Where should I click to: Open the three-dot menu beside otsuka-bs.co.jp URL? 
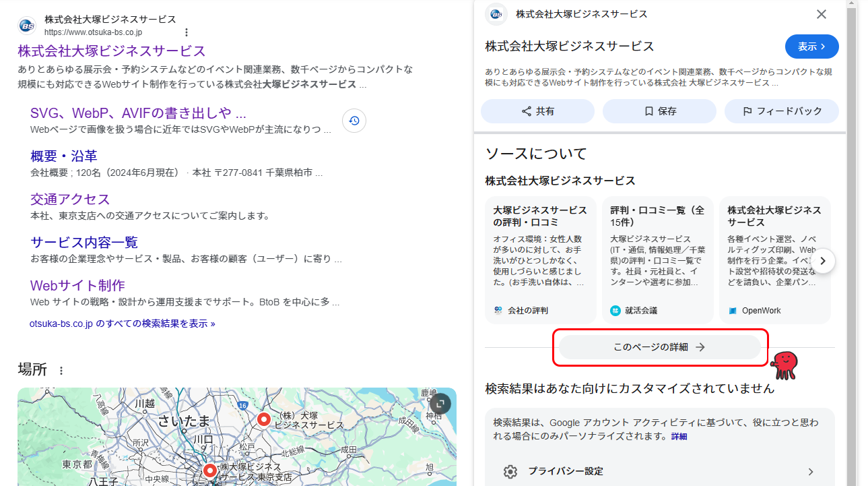(x=187, y=32)
